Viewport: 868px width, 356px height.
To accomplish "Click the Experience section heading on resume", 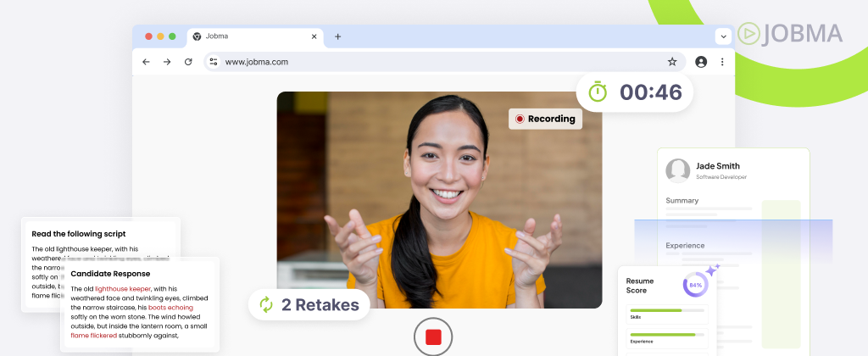I will [685, 245].
